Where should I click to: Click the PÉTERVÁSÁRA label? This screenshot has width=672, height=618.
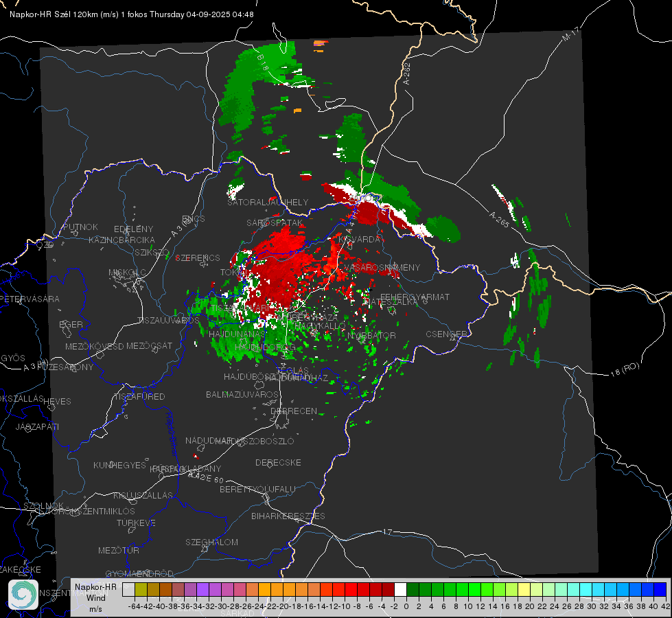pos(31,299)
